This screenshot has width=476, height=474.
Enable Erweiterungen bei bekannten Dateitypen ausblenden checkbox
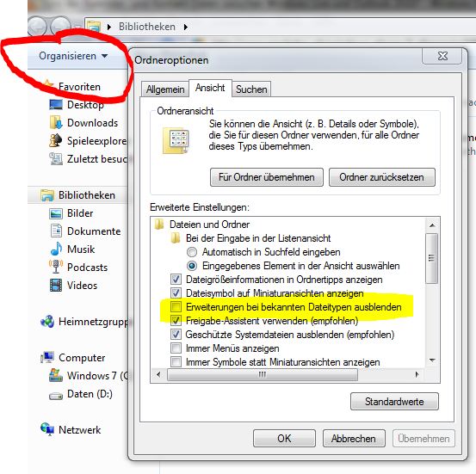(x=176, y=307)
